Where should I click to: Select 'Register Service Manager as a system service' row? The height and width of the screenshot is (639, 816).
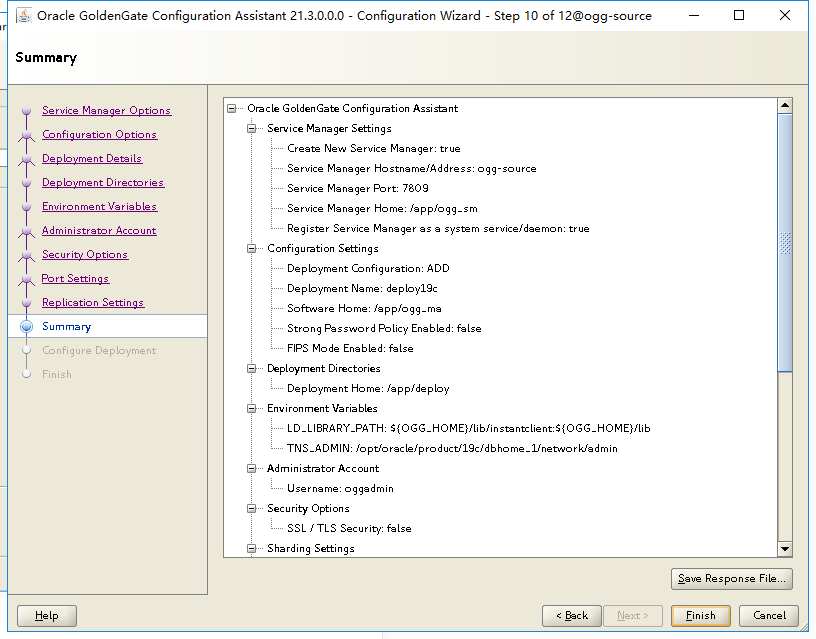[x=438, y=228]
